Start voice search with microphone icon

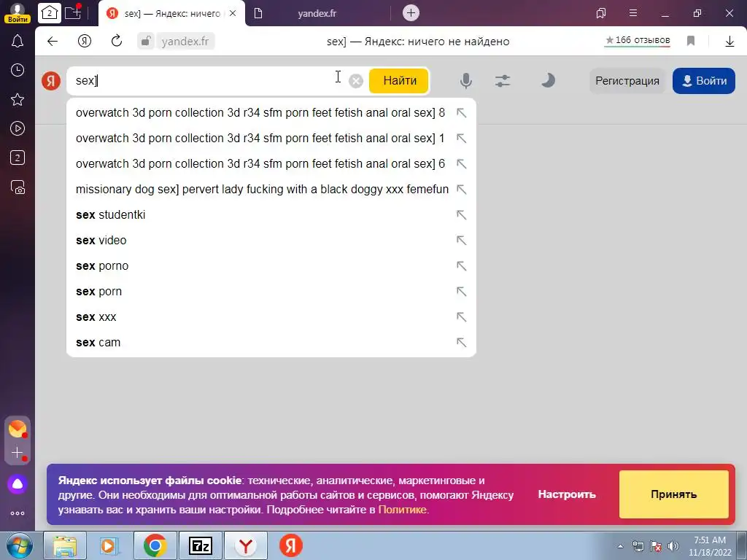point(466,81)
